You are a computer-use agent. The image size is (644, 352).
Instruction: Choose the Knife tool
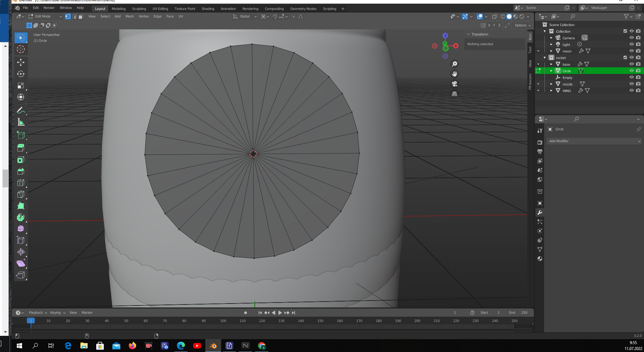[21, 194]
